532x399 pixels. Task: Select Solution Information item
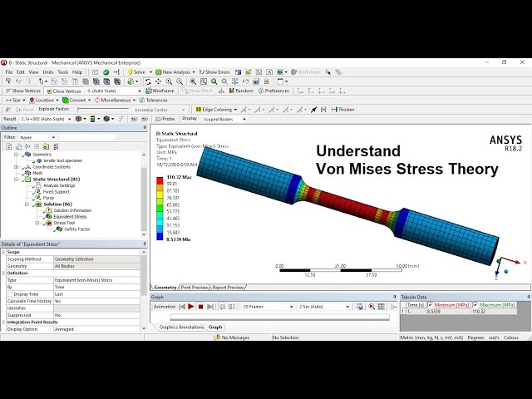click(72, 210)
